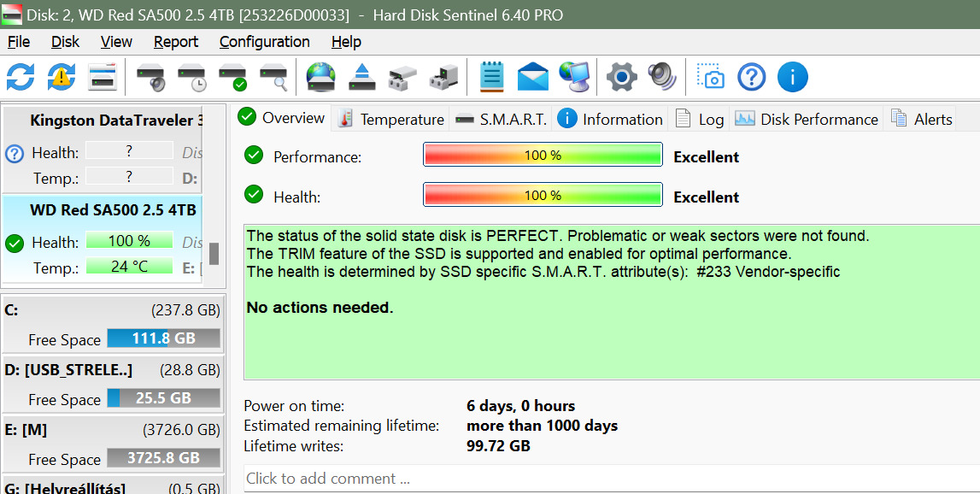Click the globe over disk toolbar icon
The image size is (980, 494).
tap(320, 77)
